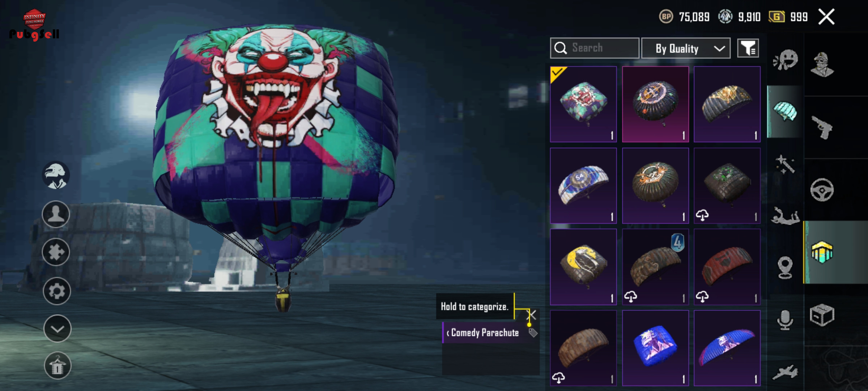
Task: Select the pistol weapons category icon
Action: pos(822,127)
